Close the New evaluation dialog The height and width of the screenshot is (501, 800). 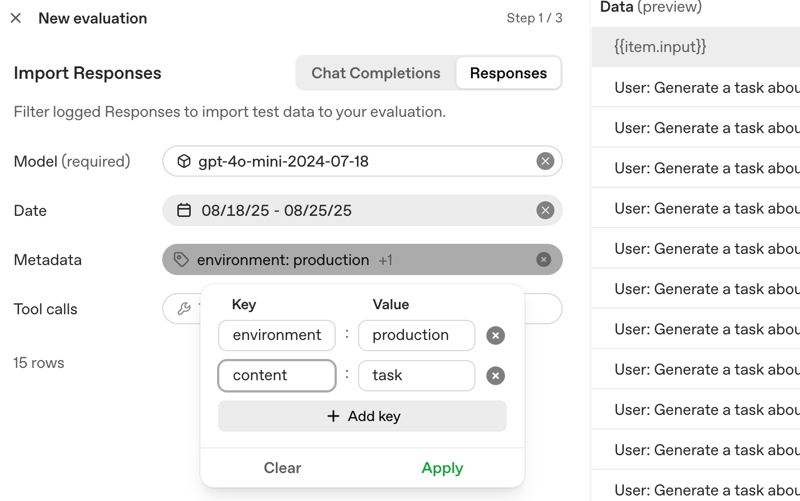click(16, 18)
